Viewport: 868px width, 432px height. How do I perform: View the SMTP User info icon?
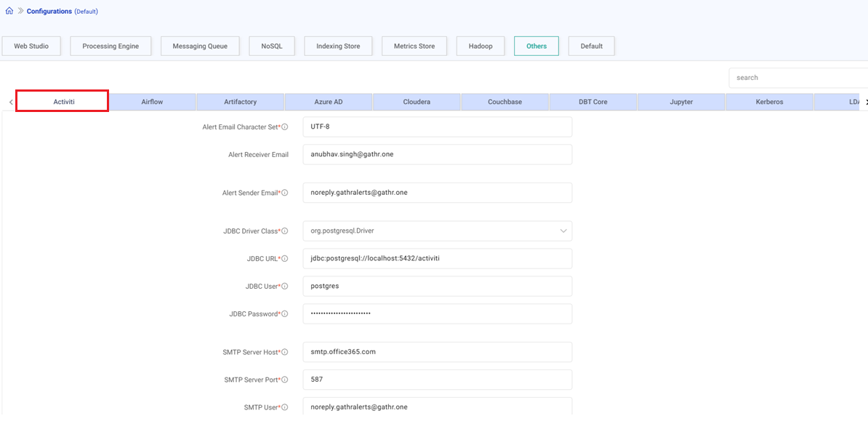(285, 407)
